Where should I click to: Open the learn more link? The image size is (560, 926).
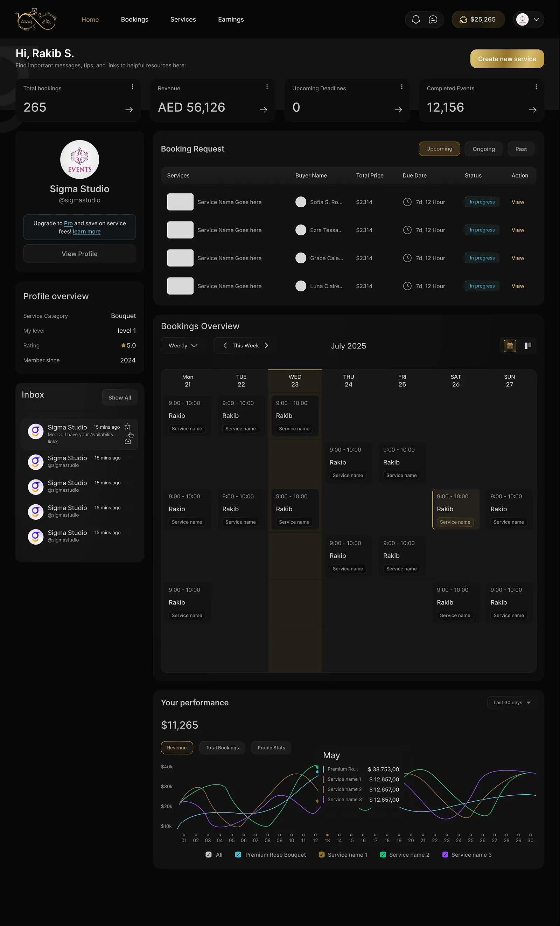[87, 232]
